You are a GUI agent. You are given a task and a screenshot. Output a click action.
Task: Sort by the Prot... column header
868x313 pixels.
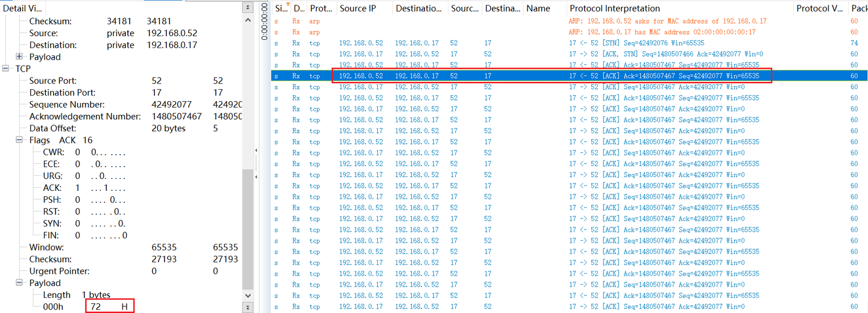click(321, 8)
